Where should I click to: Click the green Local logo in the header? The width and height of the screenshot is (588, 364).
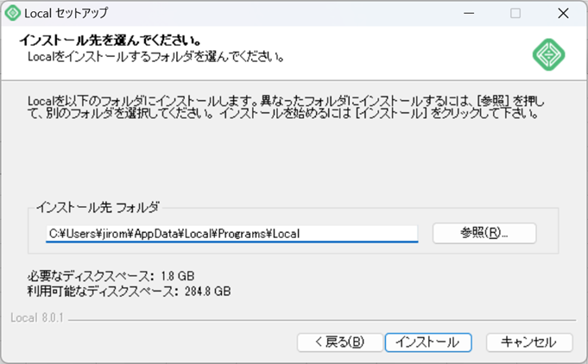548,56
